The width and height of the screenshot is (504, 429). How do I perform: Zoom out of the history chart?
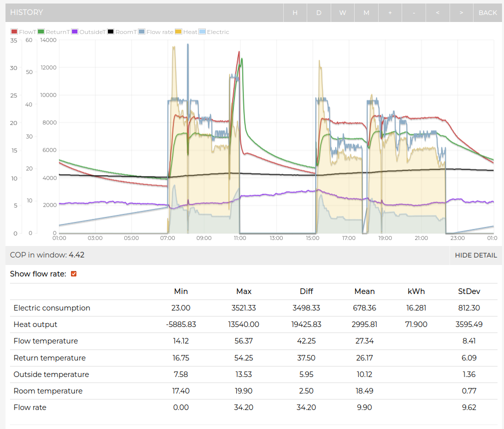(x=414, y=12)
